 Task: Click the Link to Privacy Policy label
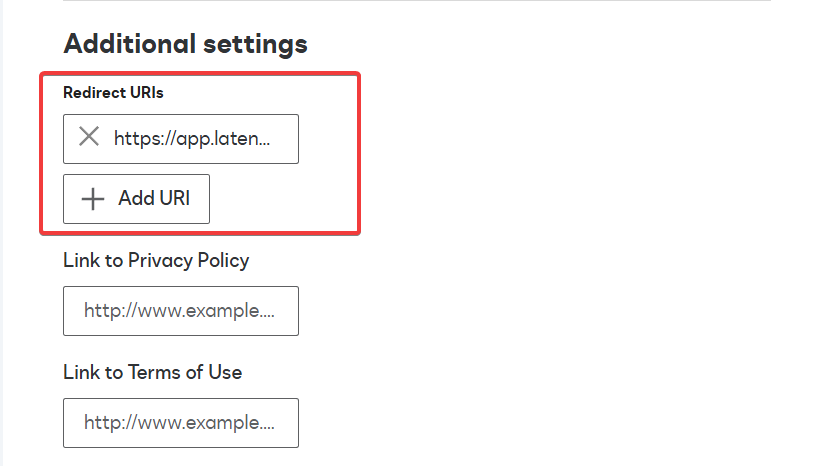click(156, 260)
